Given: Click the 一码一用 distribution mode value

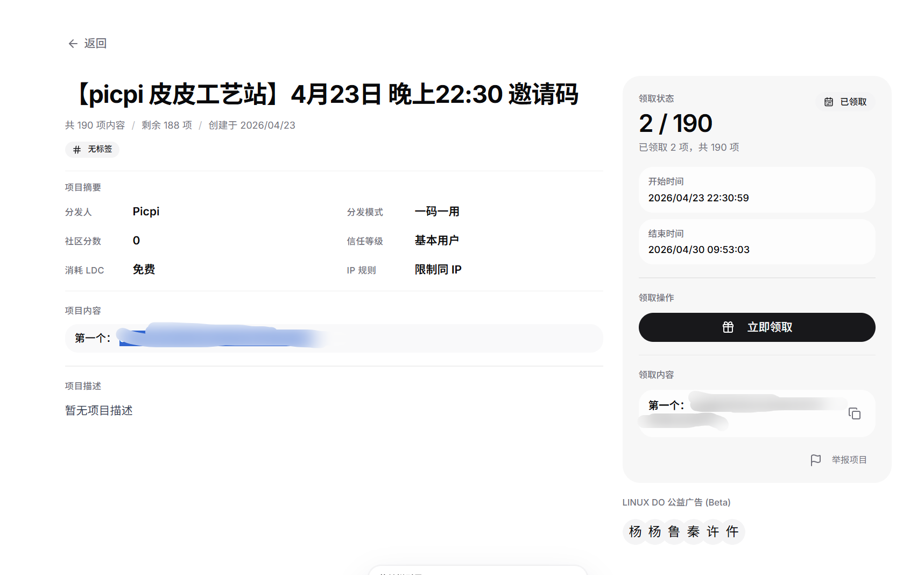Looking at the screenshot, I should [437, 212].
